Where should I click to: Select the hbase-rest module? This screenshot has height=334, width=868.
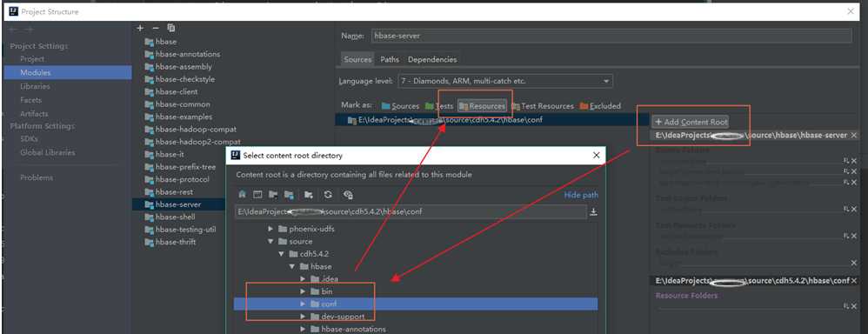click(169, 191)
